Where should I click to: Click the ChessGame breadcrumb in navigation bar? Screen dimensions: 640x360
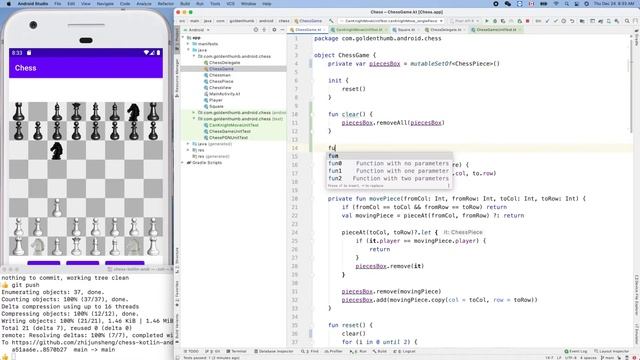[x=308, y=21]
